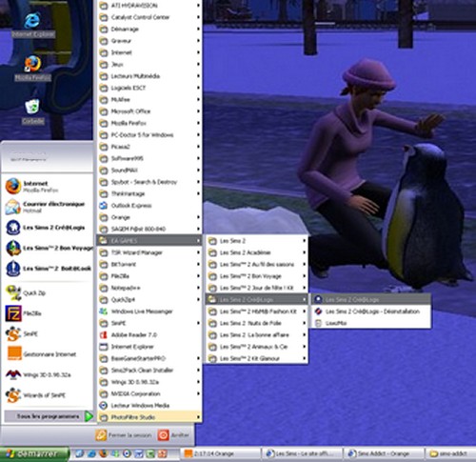
Task: Launch Firefox from pinned Internet entry
Action: pos(48,187)
